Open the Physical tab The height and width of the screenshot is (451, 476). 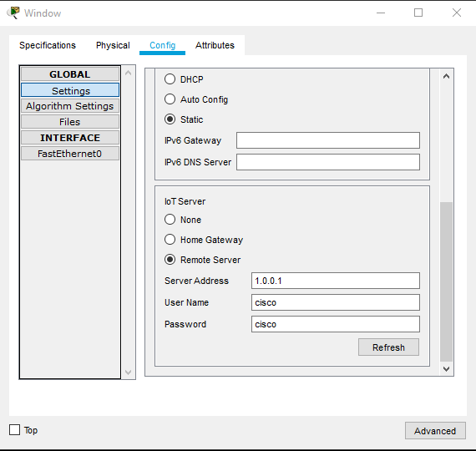113,45
